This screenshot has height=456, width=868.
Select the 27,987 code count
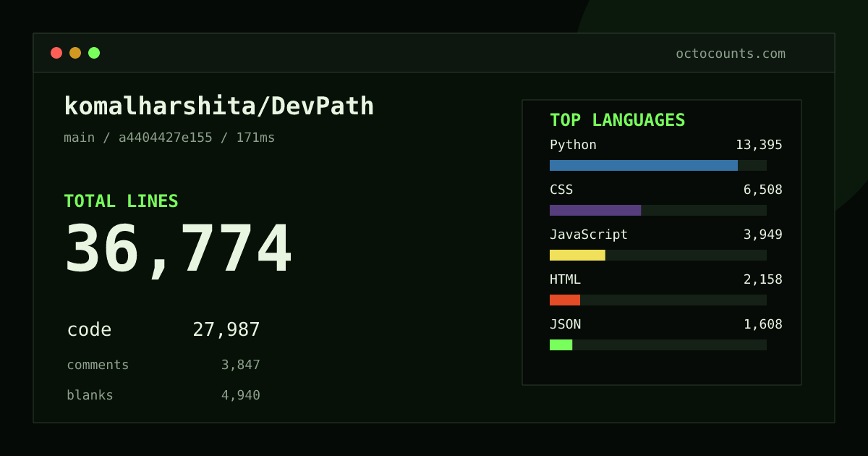pos(226,329)
